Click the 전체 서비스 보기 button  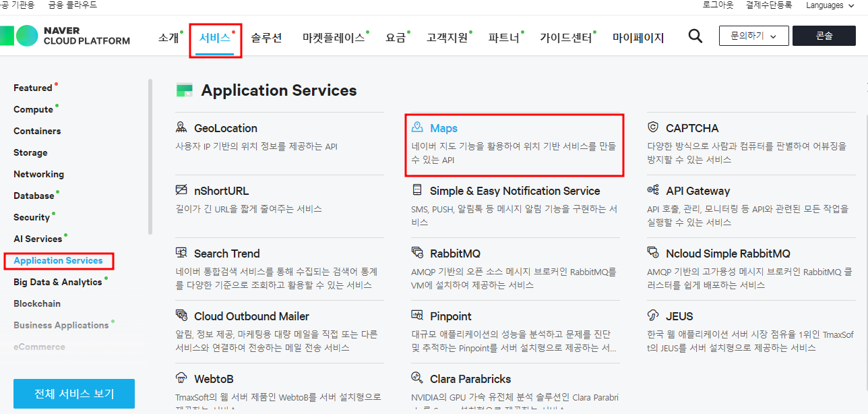tap(74, 394)
